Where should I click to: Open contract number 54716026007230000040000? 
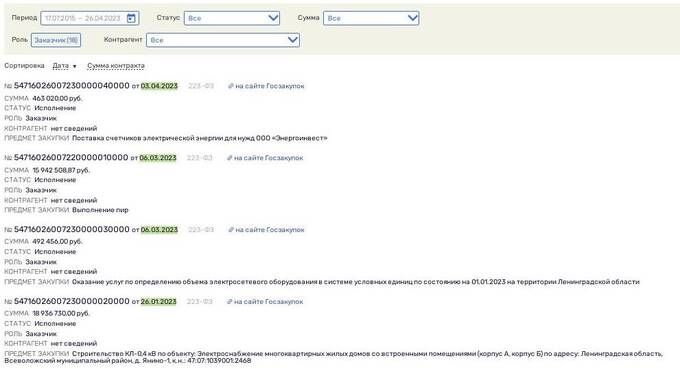72,86
